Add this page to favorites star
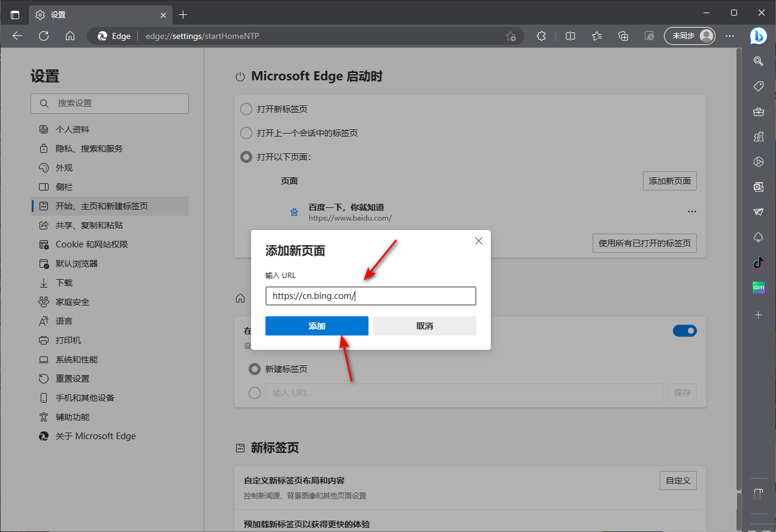The width and height of the screenshot is (776, 532). [511, 36]
